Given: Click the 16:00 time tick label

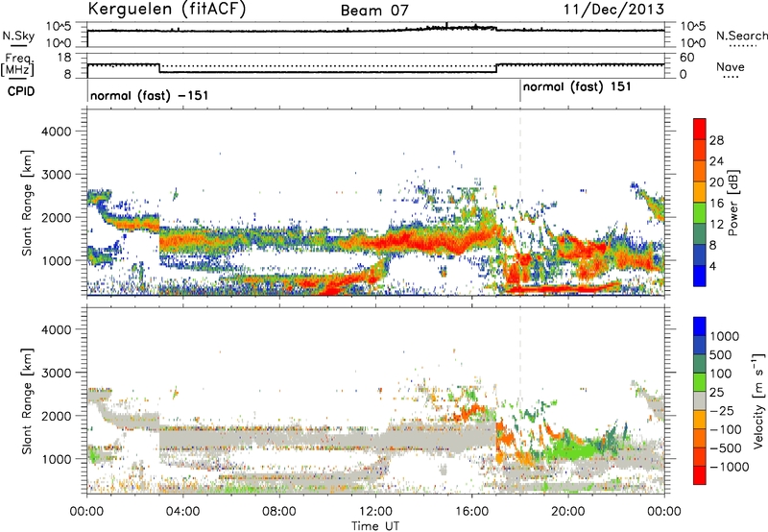Looking at the screenshot, I should click(471, 512).
